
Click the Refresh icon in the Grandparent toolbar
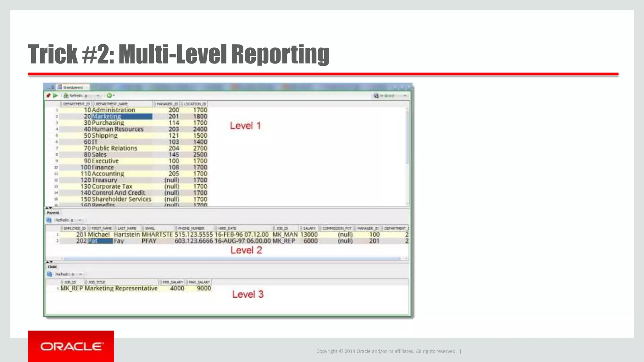66,96
